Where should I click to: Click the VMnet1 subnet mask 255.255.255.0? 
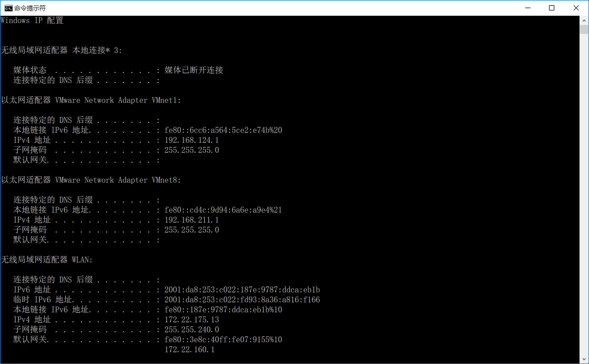(x=192, y=150)
